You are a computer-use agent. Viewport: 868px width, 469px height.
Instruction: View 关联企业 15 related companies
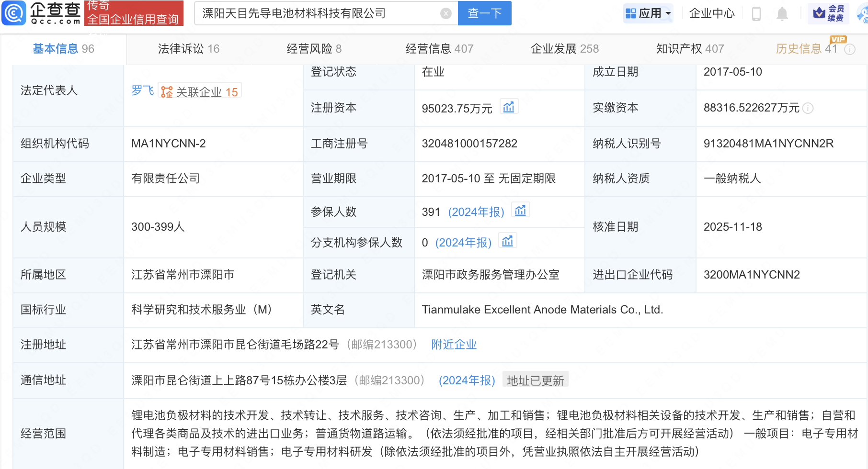click(200, 92)
